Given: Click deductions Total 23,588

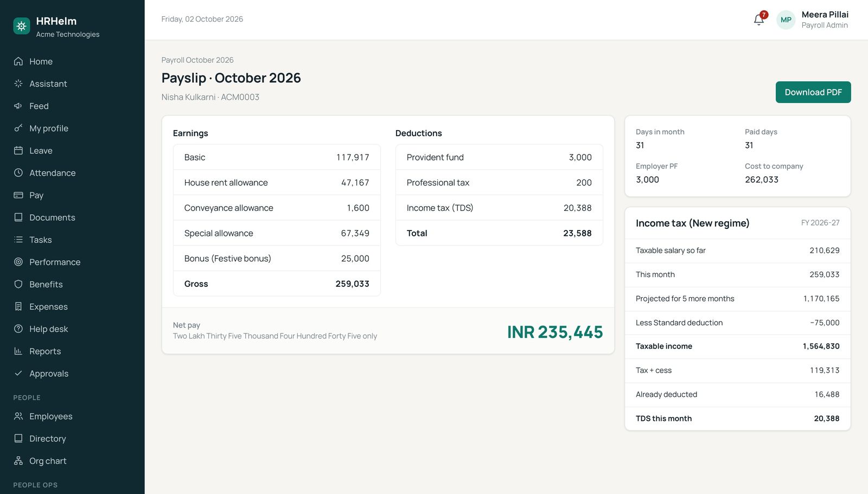Looking at the screenshot, I should point(577,233).
